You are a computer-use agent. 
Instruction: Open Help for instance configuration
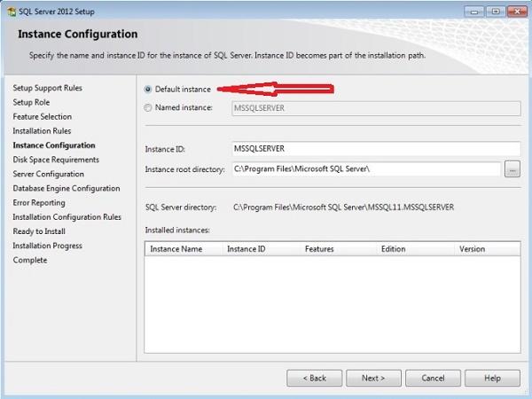[492, 378]
